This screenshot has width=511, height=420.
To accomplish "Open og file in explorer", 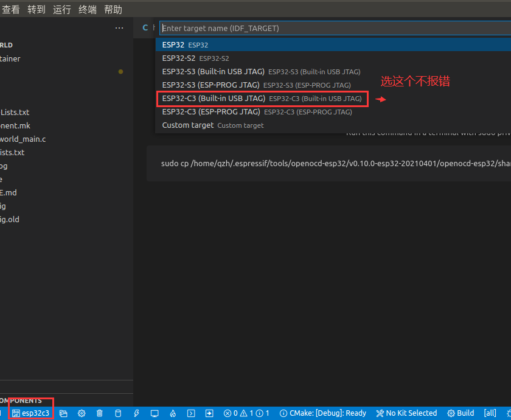I will 4,166.
